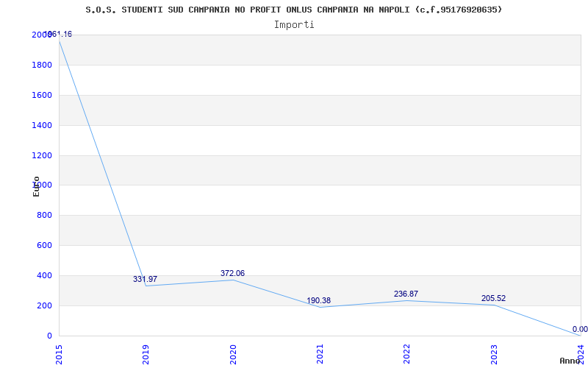The width and height of the screenshot is (588, 368).
Task: Click the 0.00 data label
Action: pyautogui.click(x=580, y=329)
